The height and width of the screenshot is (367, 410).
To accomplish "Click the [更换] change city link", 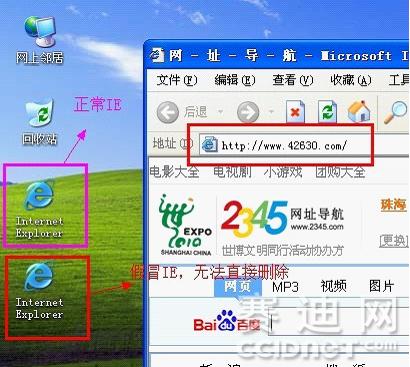I will [x=394, y=240].
